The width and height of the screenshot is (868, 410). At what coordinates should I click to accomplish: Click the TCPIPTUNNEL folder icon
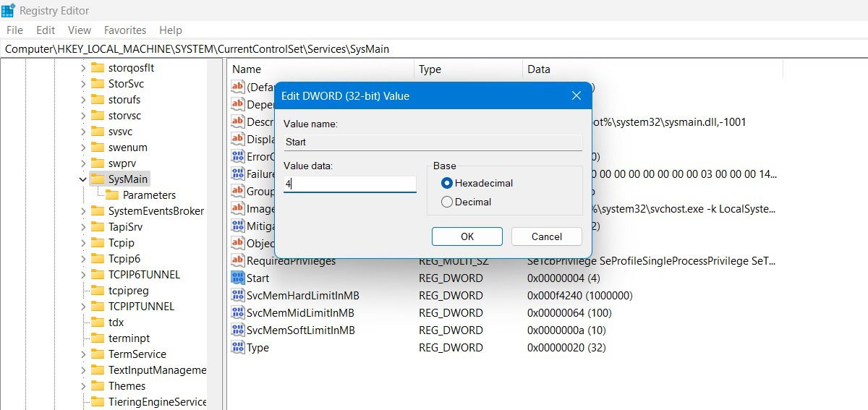(97, 307)
